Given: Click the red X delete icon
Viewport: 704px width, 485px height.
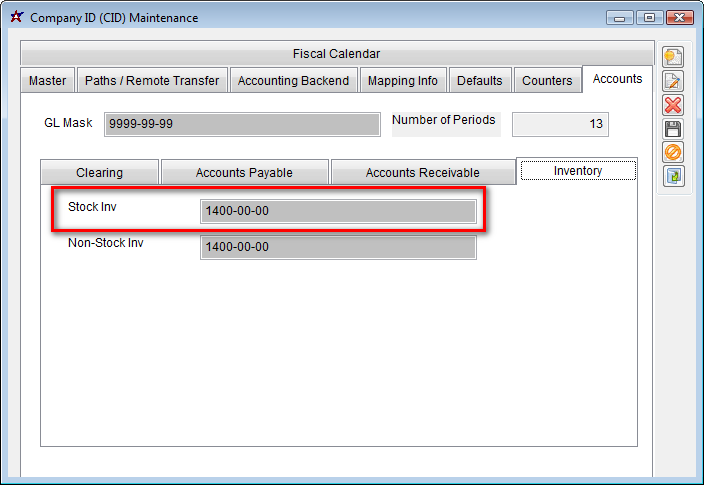Looking at the screenshot, I should pos(673,105).
